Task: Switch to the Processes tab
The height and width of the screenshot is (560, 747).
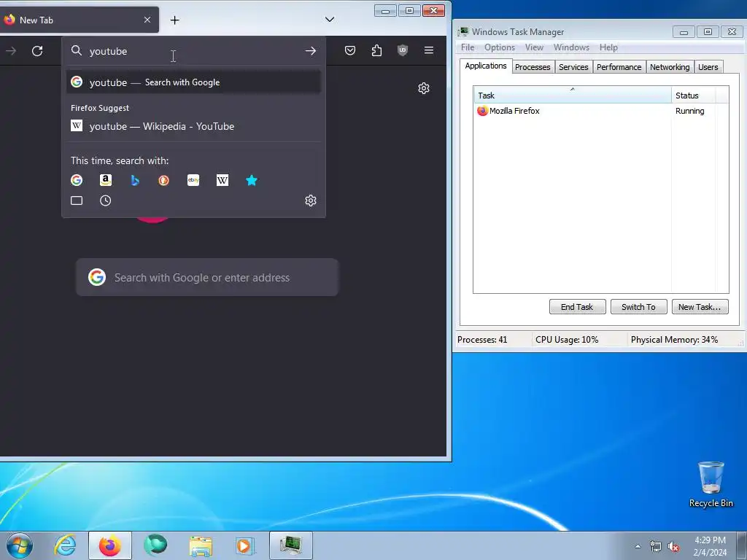Action: (533, 67)
